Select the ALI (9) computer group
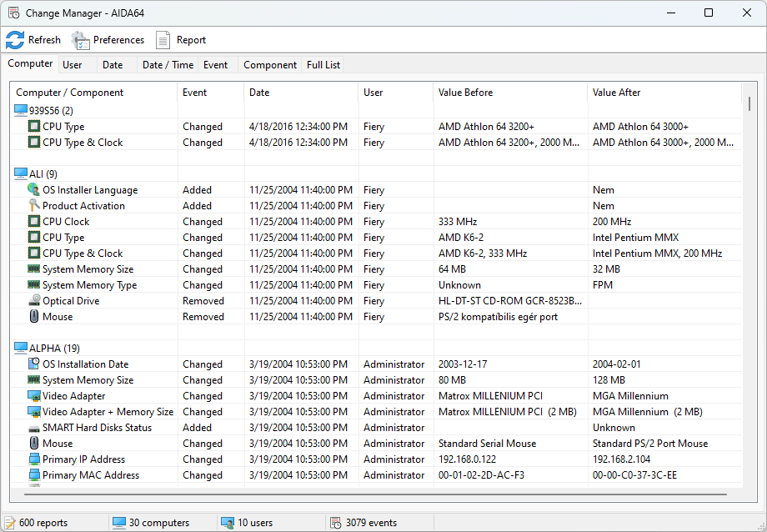 click(43, 174)
